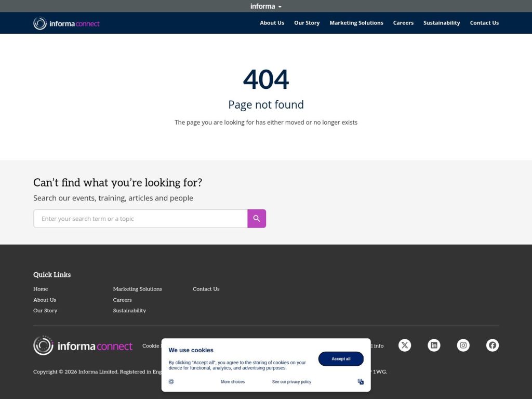
Task: Open Informa Connect's LinkedIn page
Action: click(434, 345)
